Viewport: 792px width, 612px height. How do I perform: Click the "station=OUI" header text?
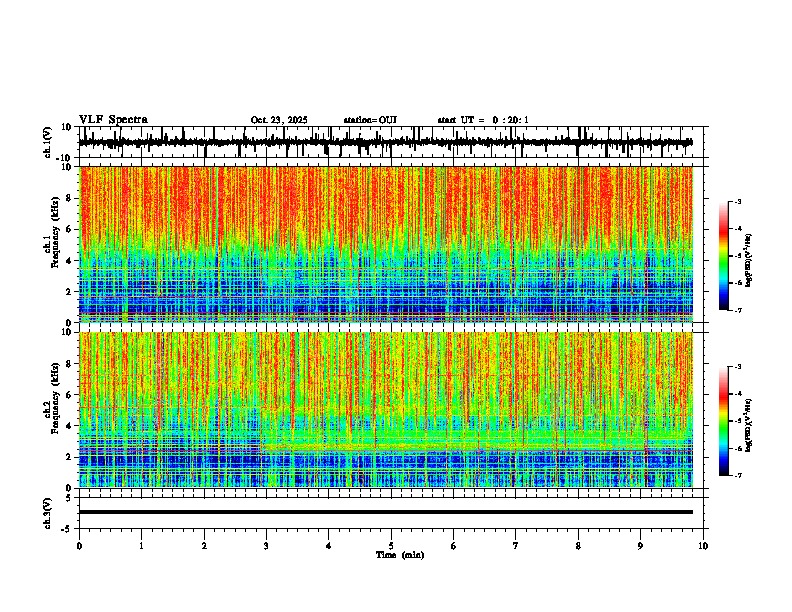[370, 120]
